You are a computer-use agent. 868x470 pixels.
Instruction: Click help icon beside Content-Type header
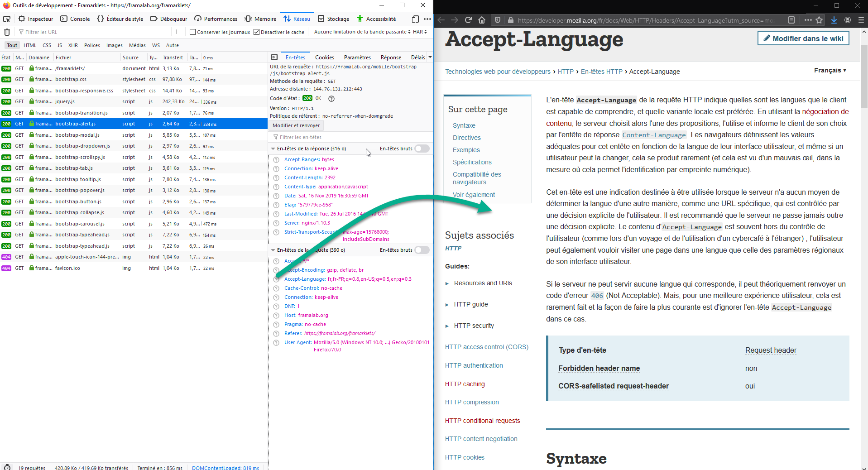coord(276,187)
